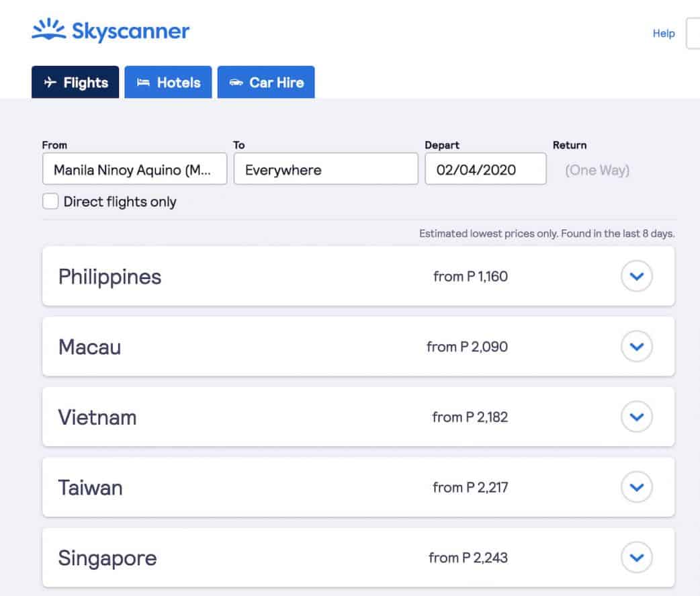Click the car icon on Car Hire tab
This screenshot has width=700, height=596.
(236, 83)
